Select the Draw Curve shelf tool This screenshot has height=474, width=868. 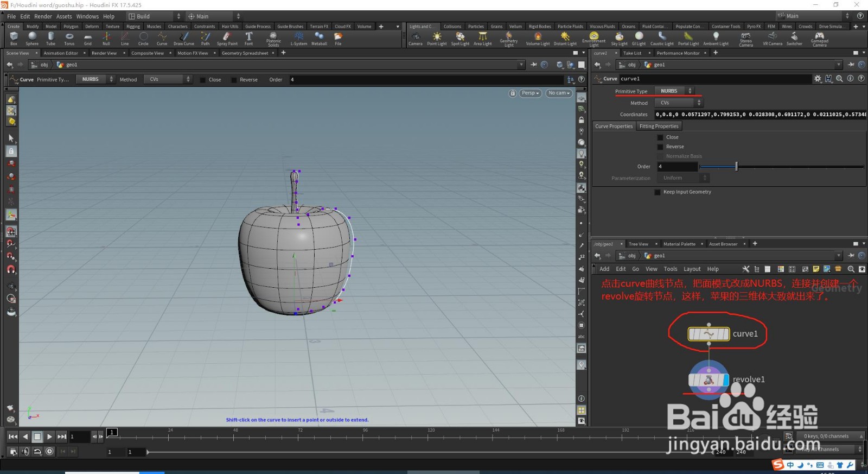[184, 38]
